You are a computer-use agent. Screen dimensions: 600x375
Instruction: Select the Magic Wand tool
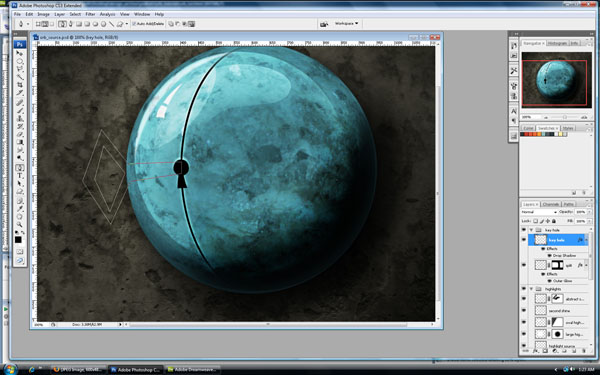(x=20, y=77)
